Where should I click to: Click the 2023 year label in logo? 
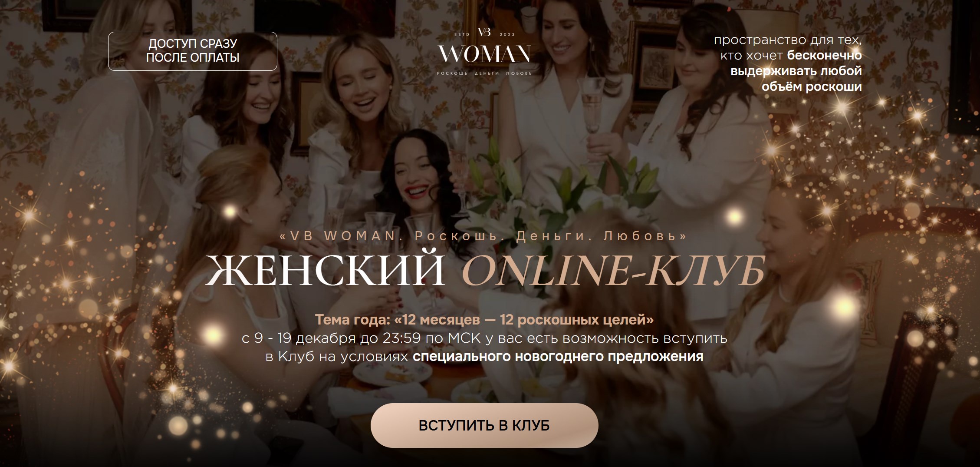point(507,34)
